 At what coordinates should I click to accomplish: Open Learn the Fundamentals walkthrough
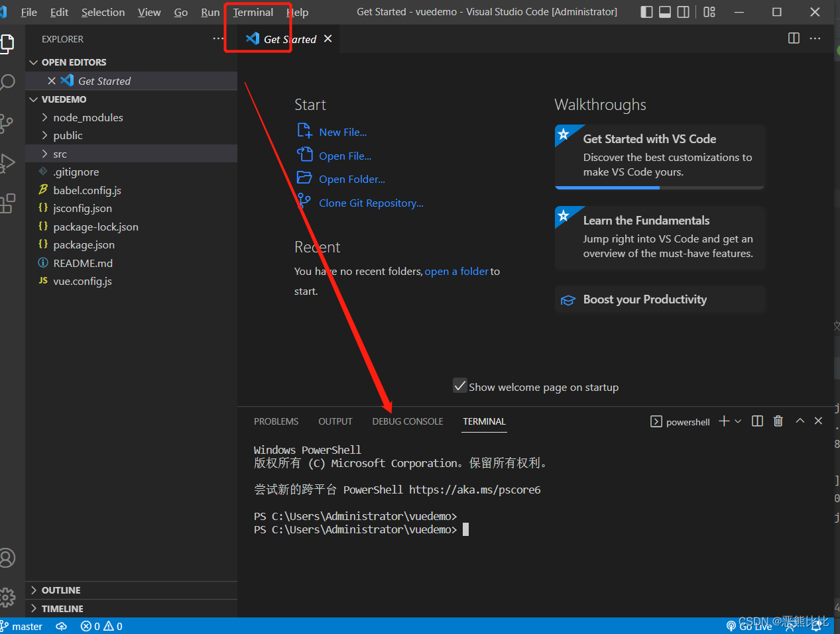[660, 238]
